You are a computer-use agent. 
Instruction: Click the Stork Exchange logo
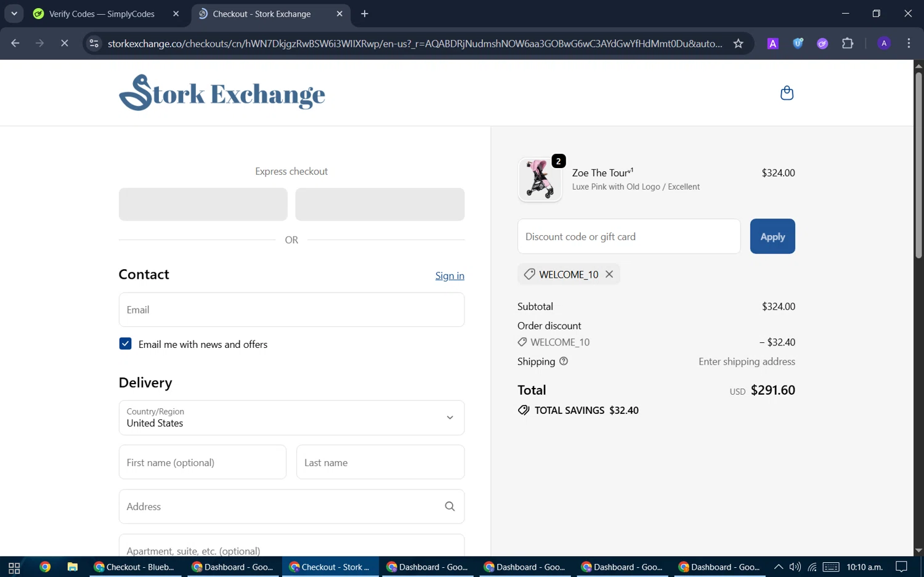222,93
